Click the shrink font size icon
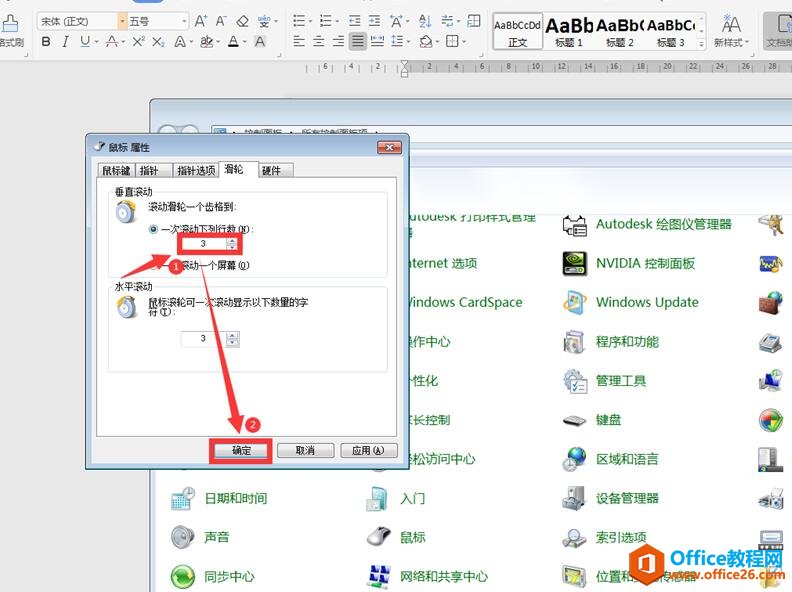This screenshot has height=592, width=792. [x=221, y=21]
